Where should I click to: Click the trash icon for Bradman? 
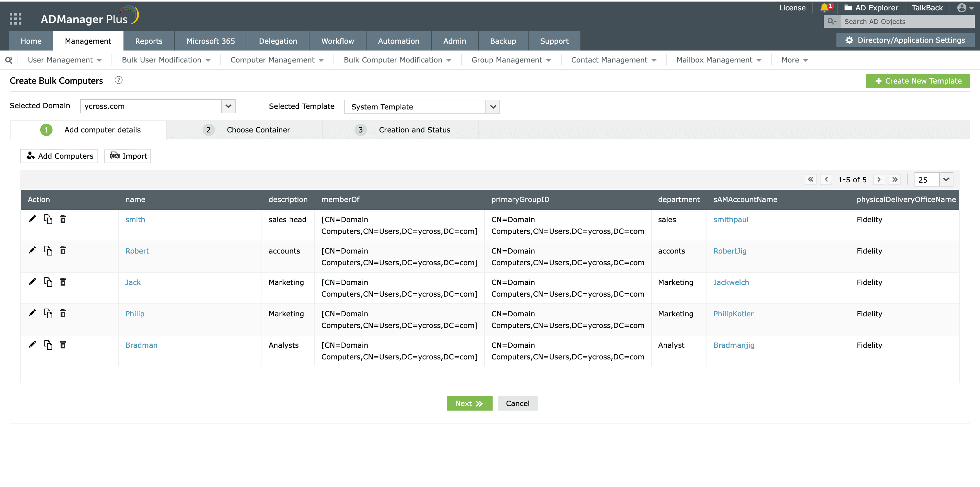pyautogui.click(x=63, y=345)
